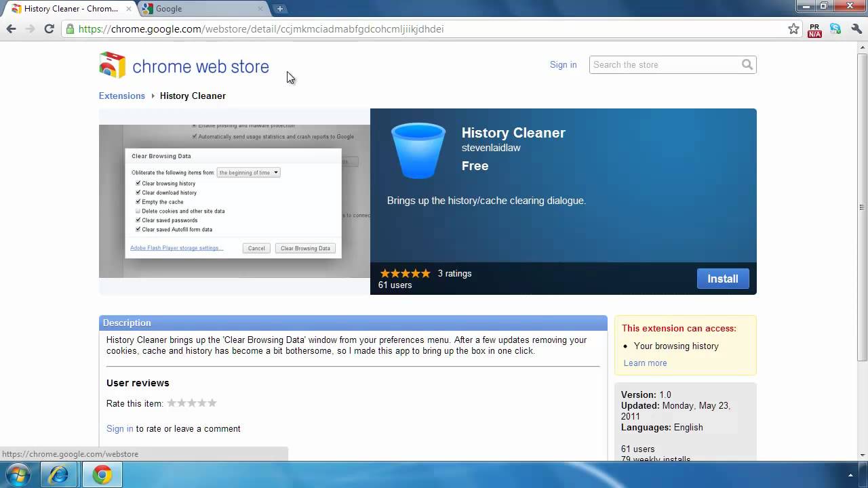Click the extension screenshot preview image
The height and width of the screenshot is (488, 868).
[235, 201]
